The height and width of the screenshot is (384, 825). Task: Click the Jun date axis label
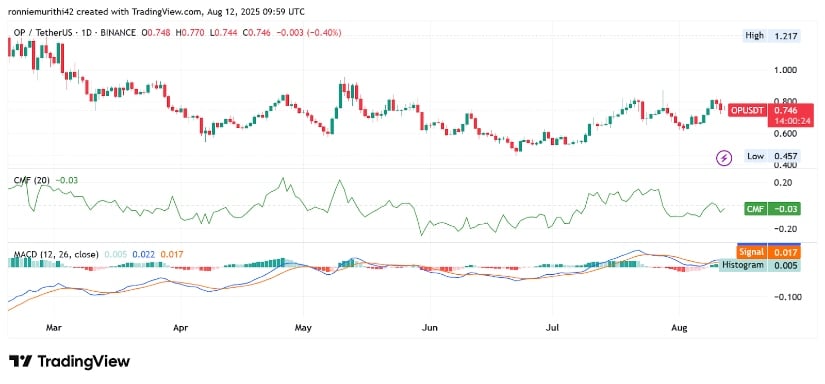[x=430, y=328]
